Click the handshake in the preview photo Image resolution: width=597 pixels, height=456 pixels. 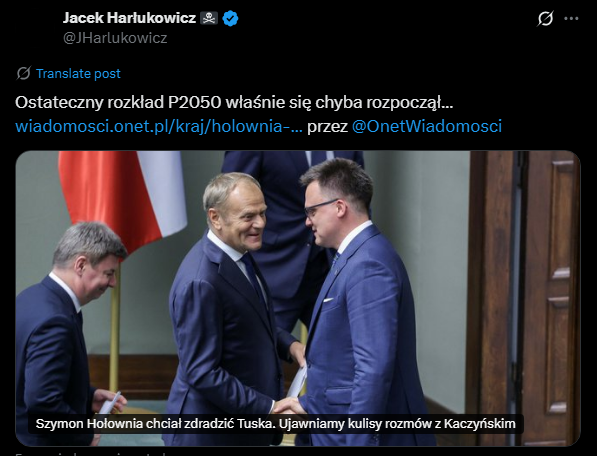tap(289, 406)
